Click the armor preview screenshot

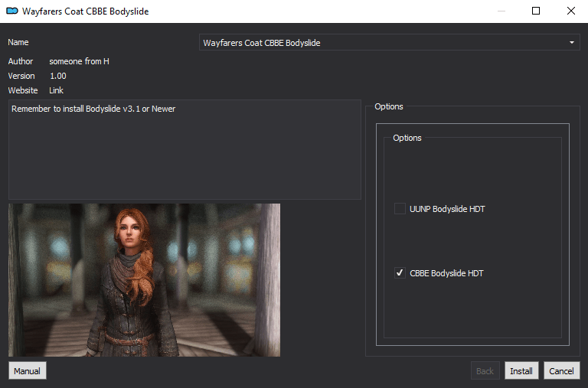tap(145, 280)
